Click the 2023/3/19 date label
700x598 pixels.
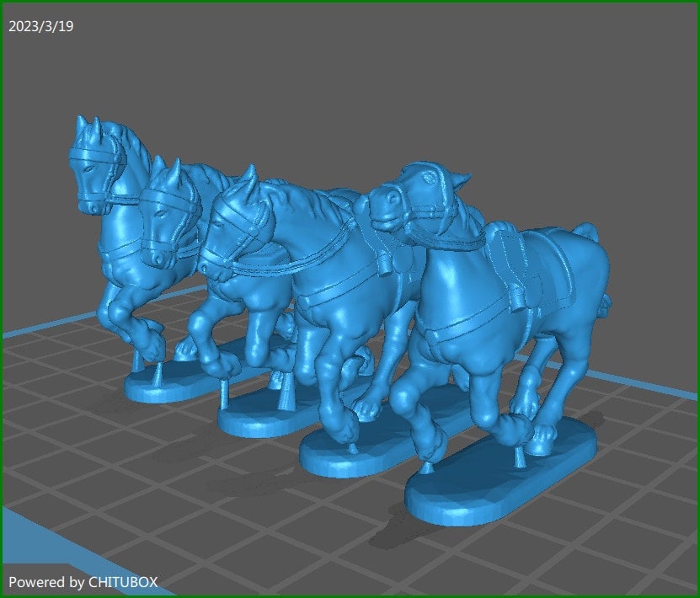click(x=40, y=26)
